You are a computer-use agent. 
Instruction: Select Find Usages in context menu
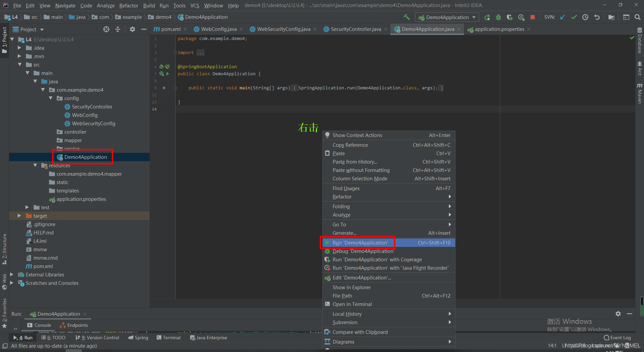tap(389, 188)
